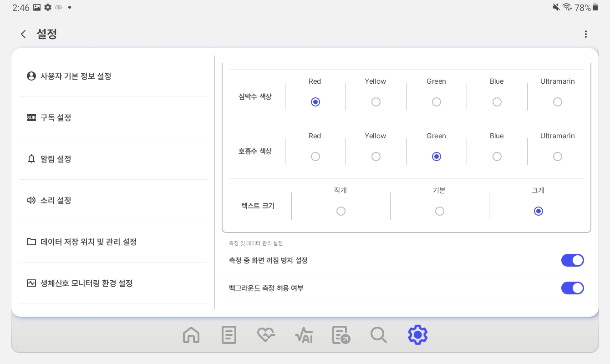Select Ultramarin for 심박수 색상
Viewport: 610px width, 364px height.
[x=557, y=102]
